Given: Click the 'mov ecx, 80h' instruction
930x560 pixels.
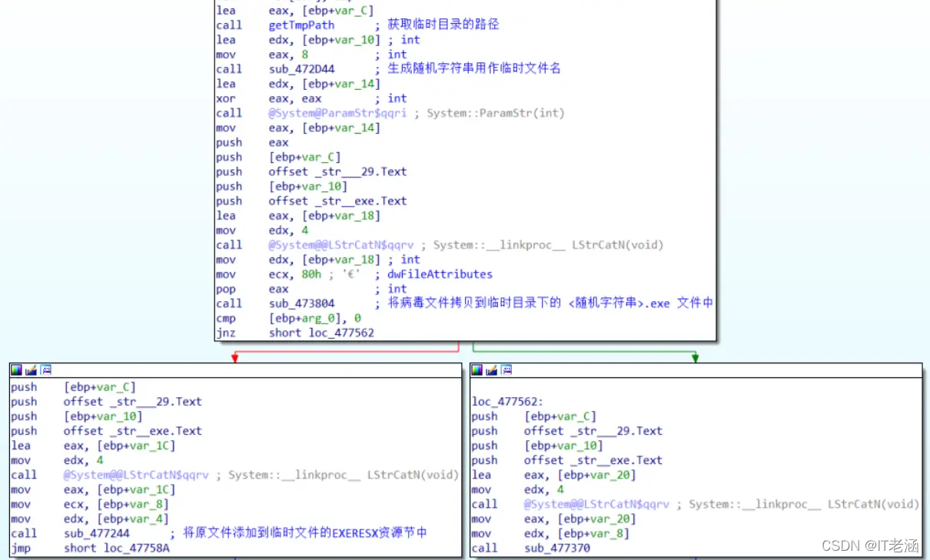Looking at the screenshot, I should click(x=269, y=274).
